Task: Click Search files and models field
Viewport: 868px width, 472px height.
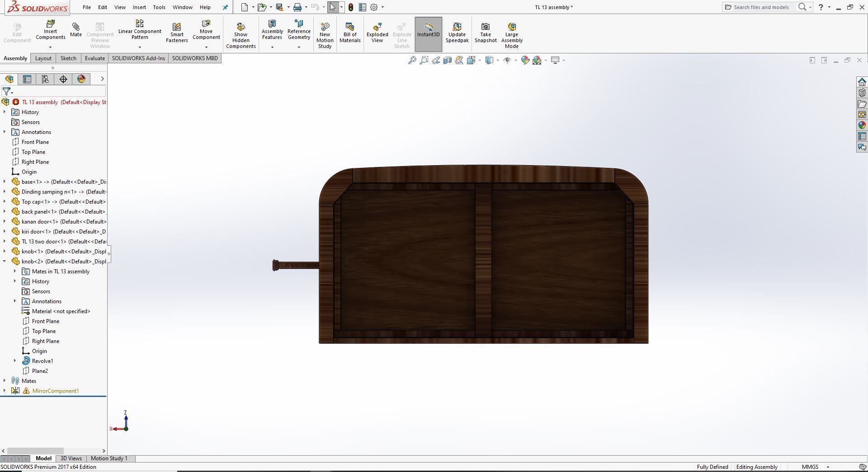Action: click(762, 7)
